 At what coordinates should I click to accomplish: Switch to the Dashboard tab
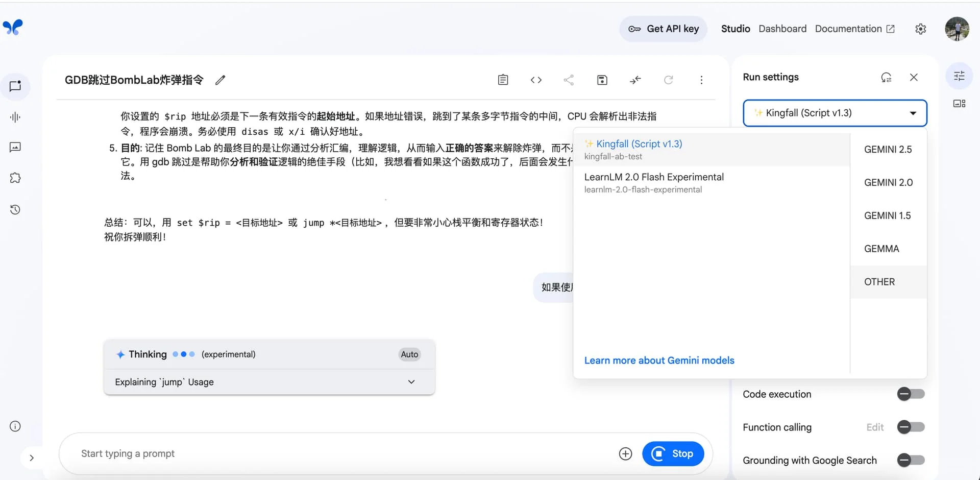point(782,29)
